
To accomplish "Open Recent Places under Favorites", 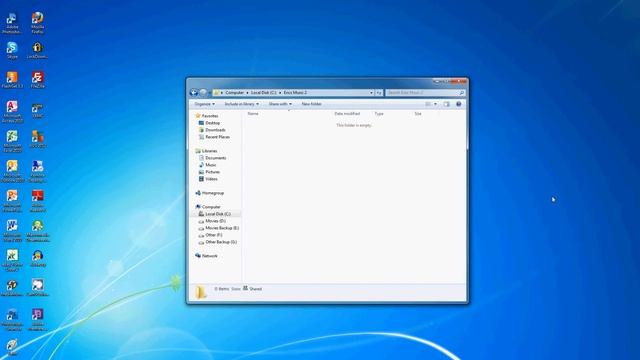I will tap(214, 137).
